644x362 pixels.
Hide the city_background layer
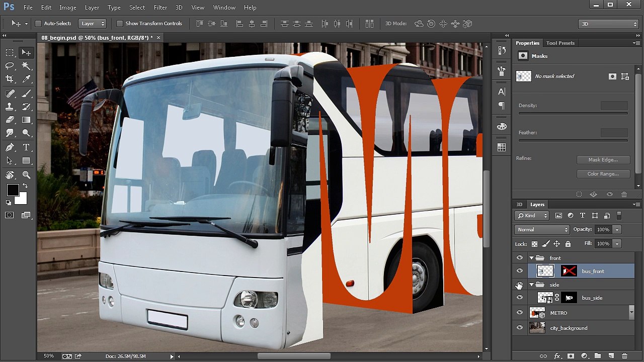[520, 328]
